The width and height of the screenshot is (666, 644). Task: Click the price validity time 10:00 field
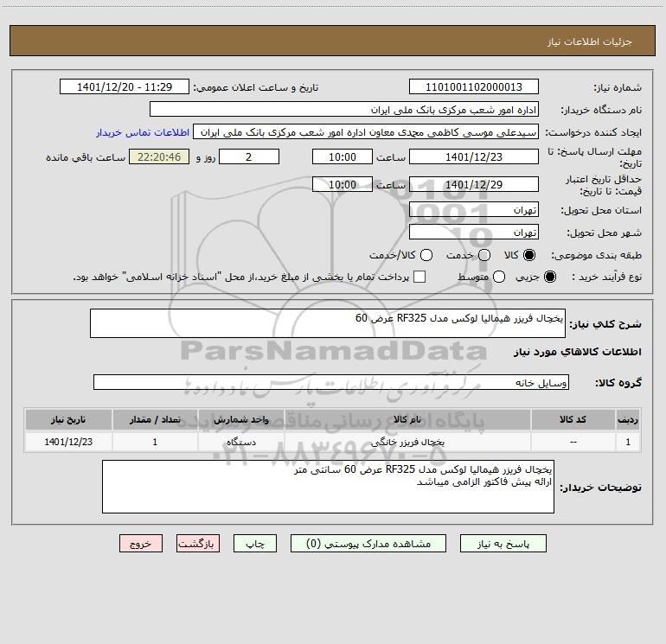click(343, 184)
